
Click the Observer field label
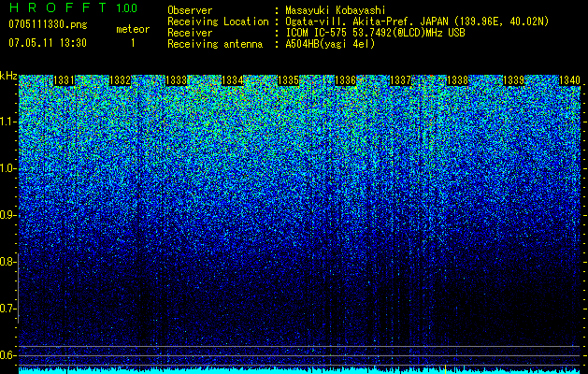click(190, 10)
